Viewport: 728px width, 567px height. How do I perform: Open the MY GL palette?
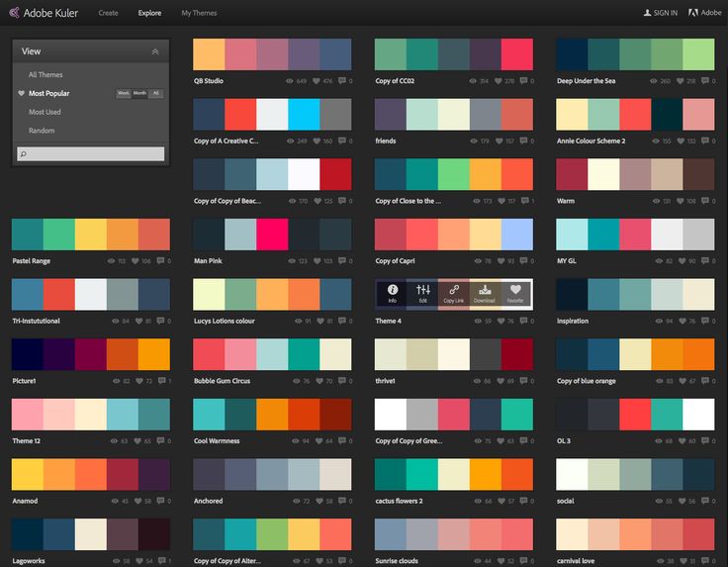click(635, 235)
